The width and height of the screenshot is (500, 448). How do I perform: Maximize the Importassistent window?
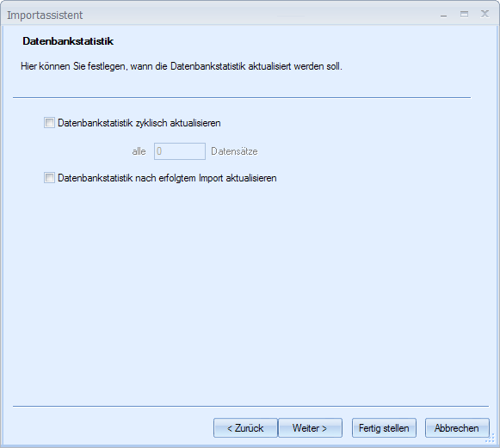pyautogui.click(x=465, y=14)
